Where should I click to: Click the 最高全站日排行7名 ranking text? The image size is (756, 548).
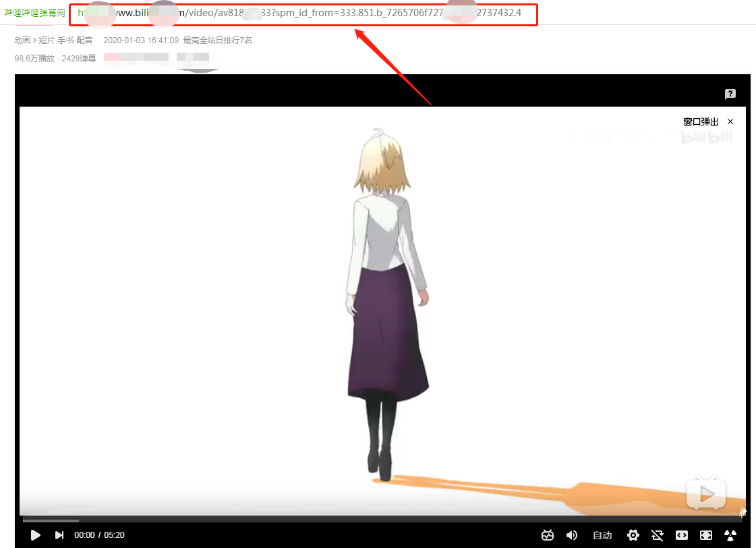[x=217, y=40]
